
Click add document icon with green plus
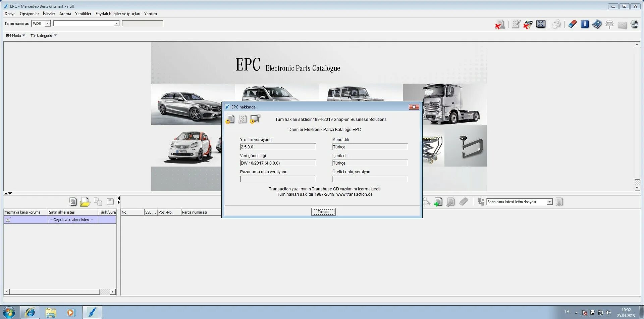(x=438, y=202)
